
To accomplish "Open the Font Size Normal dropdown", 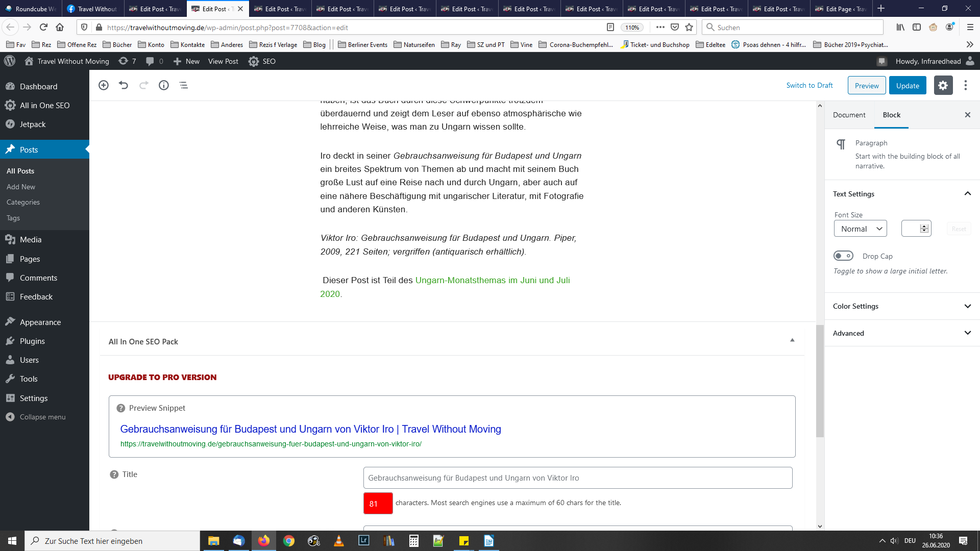I will point(861,229).
